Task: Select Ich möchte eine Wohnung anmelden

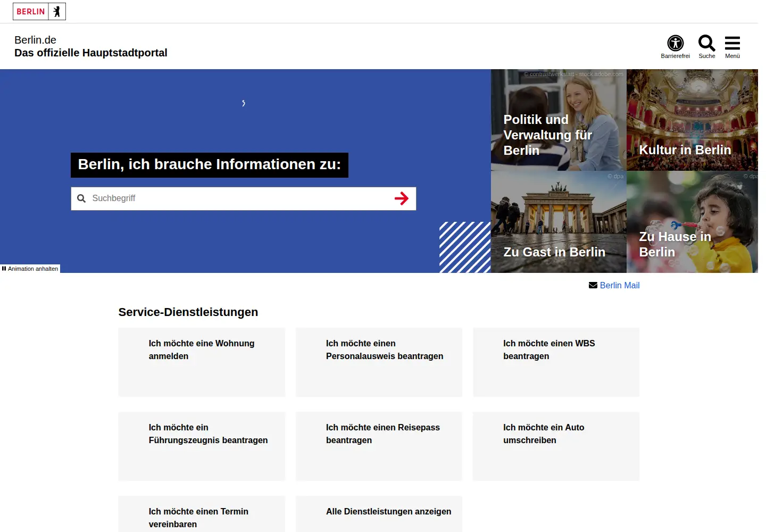Action: click(202, 362)
